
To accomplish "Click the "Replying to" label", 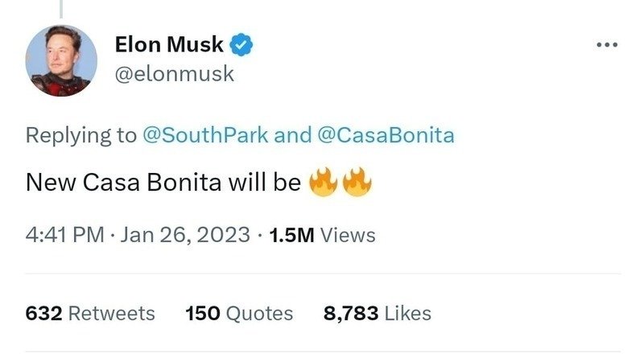I will click(x=81, y=135).
